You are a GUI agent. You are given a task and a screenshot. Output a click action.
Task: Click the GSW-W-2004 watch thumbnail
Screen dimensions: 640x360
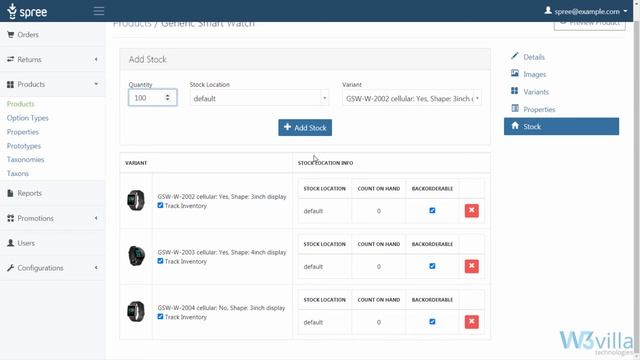136,311
